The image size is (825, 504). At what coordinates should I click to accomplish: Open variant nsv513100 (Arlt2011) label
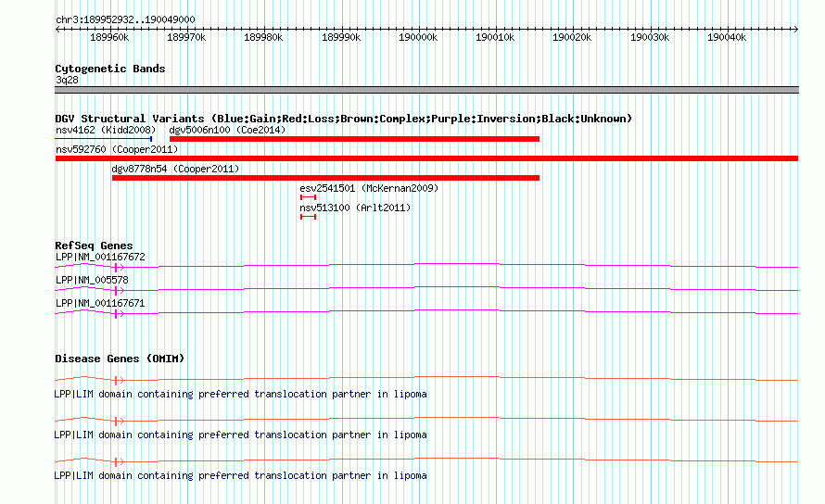pyautogui.click(x=355, y=208)
